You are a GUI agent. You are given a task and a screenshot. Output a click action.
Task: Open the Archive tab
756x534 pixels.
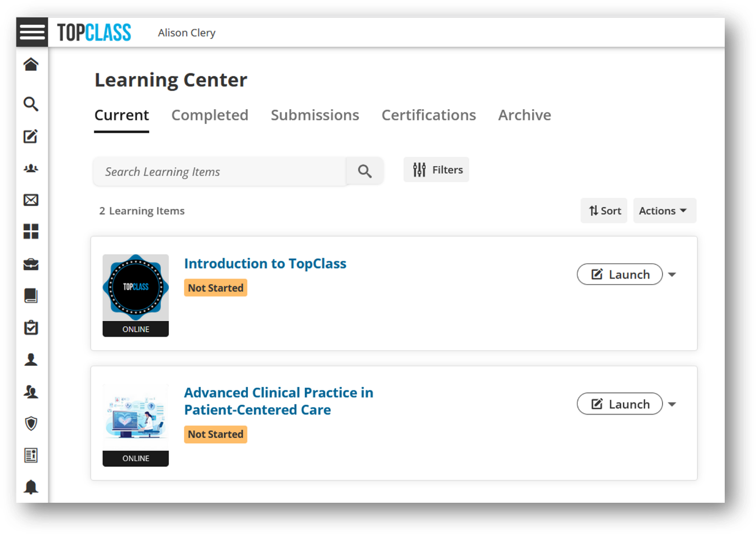pyautogui.click(x=525, y=115)
